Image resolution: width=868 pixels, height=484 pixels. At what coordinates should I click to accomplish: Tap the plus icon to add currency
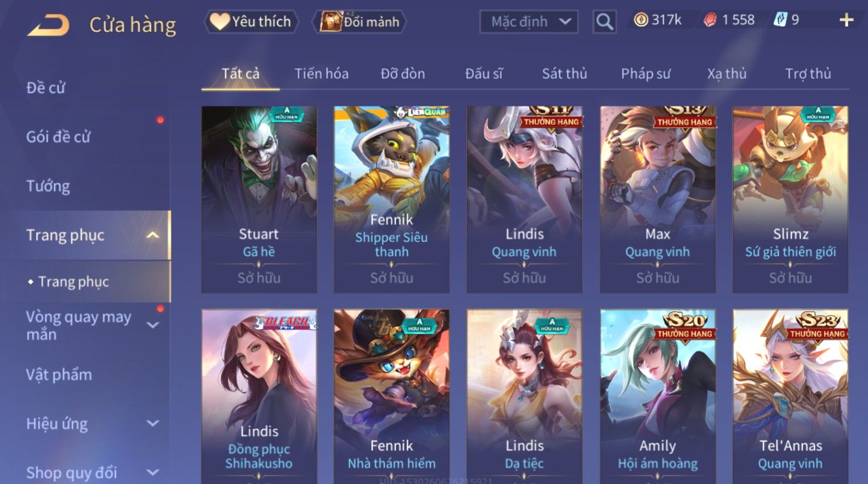click(846, 21)
